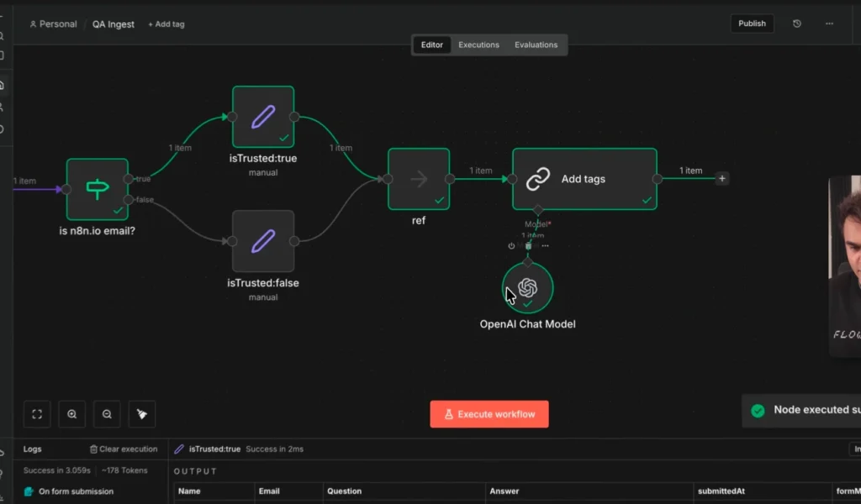Add a tag with the Add tag link
Image resolution: width=861 pixels, height=504 pixels.
165,24
